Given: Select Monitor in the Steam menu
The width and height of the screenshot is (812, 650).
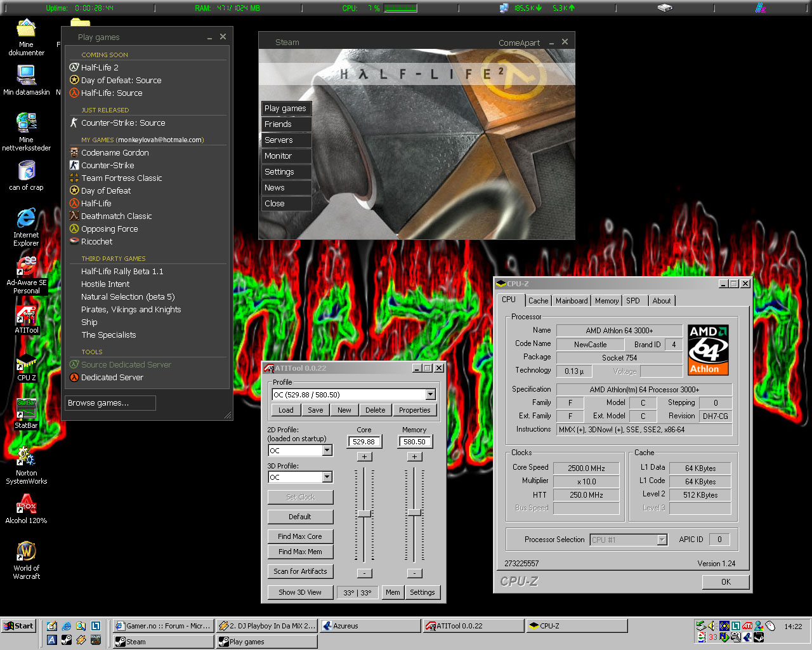Looking at the screenshot, I should click(x=286, y=156).
